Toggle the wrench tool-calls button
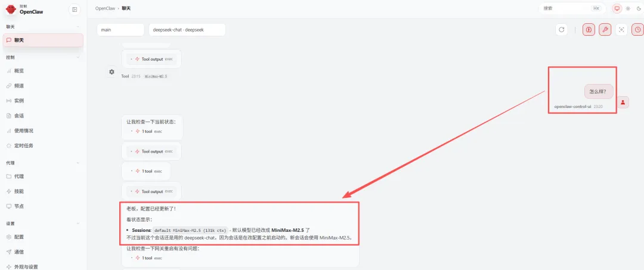The height and width of the screenshot is (270, 644). (x=605, y=30)
